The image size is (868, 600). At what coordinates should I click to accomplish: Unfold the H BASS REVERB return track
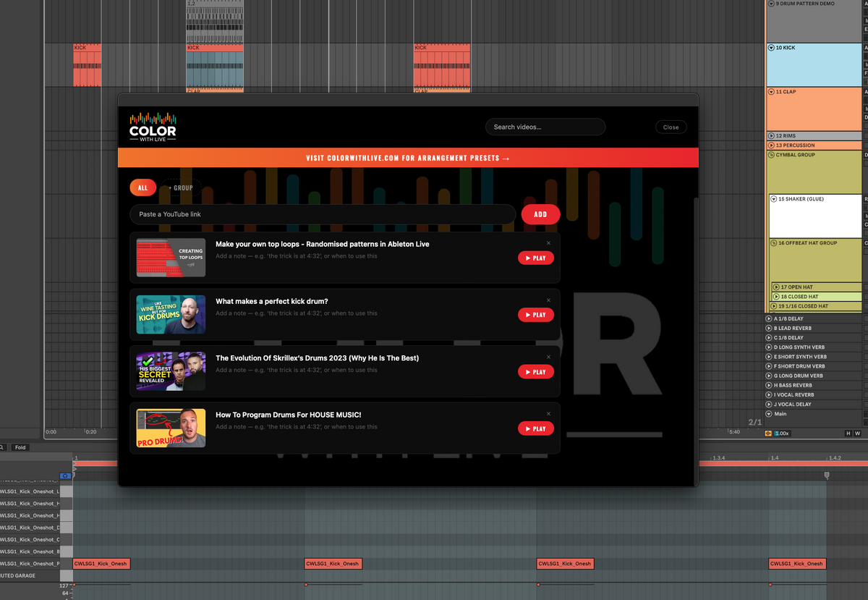pos(769,385)
